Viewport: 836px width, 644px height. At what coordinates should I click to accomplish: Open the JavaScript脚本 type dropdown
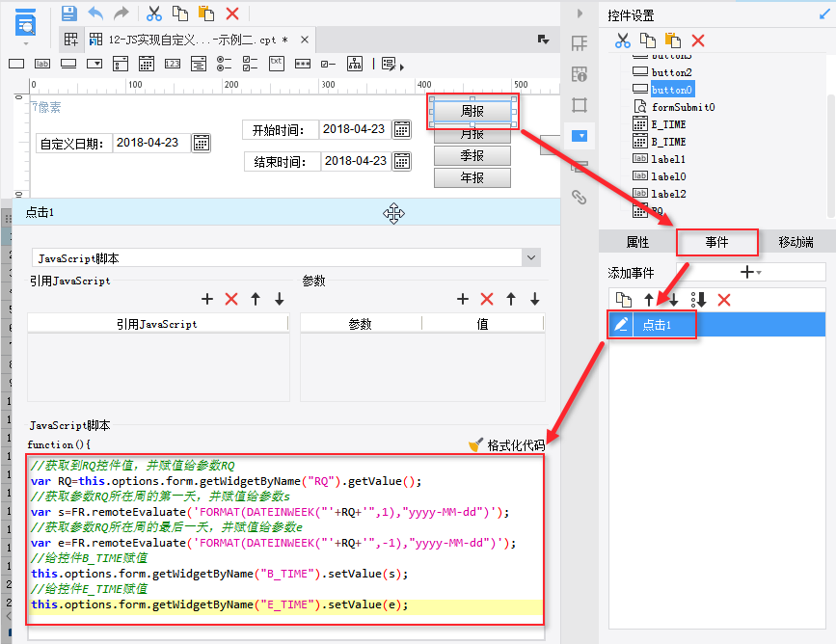pos(530,258)
